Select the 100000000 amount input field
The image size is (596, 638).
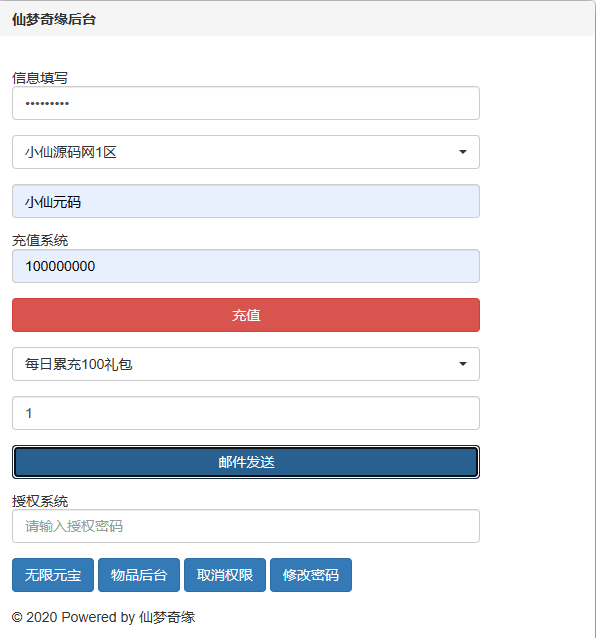[246, 266]
